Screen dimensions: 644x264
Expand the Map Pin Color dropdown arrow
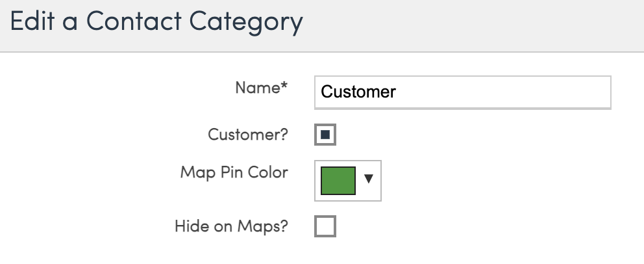point(369,179)
